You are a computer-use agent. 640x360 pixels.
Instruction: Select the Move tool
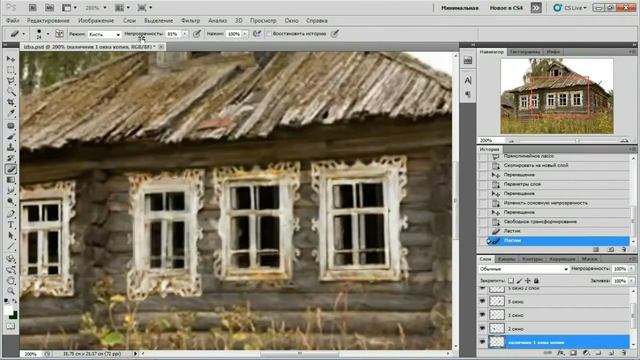pyautogui.click(x=11, y=59)
